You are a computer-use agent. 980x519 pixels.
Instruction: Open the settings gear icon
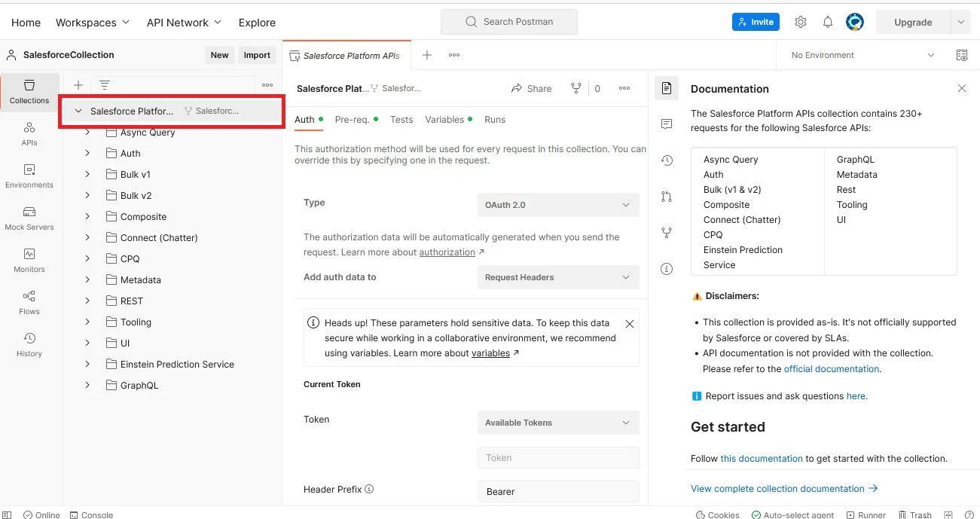point(801,22)
